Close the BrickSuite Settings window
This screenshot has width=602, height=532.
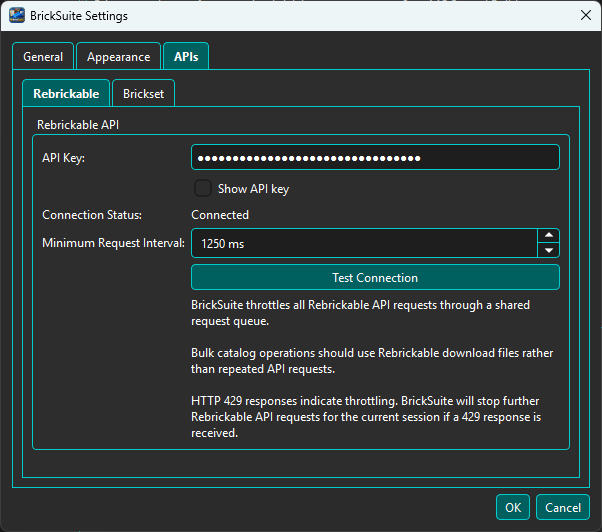[x=586, y=15]
